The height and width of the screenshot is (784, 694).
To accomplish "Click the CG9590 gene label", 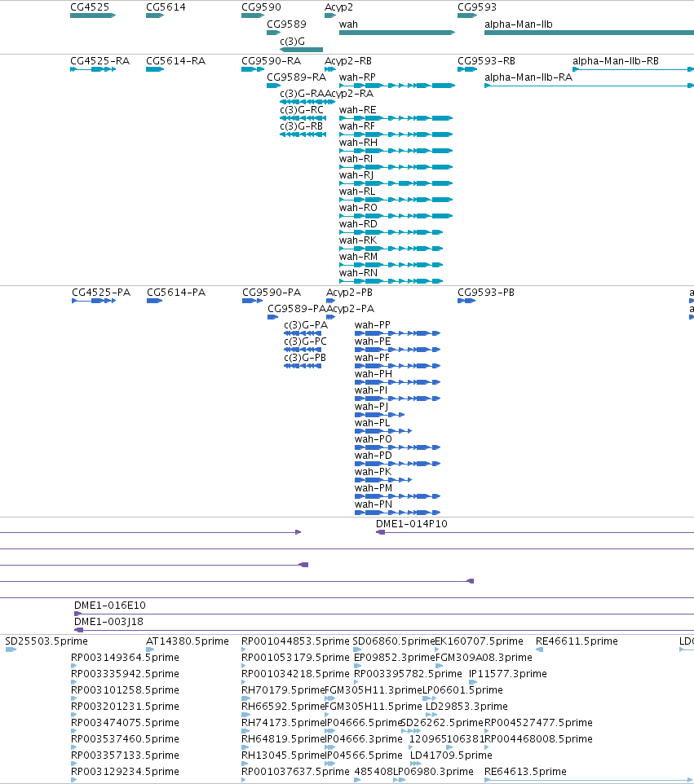I will pyautogui.click(x=261, y=7).
